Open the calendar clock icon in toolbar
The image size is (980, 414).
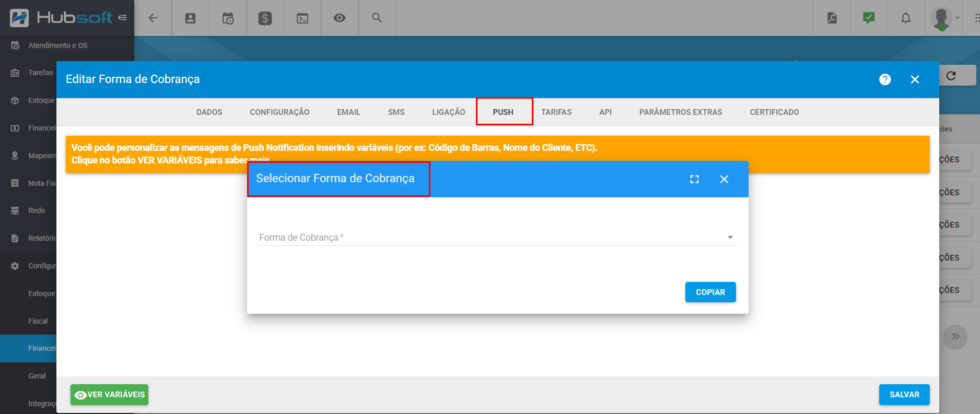228,18
